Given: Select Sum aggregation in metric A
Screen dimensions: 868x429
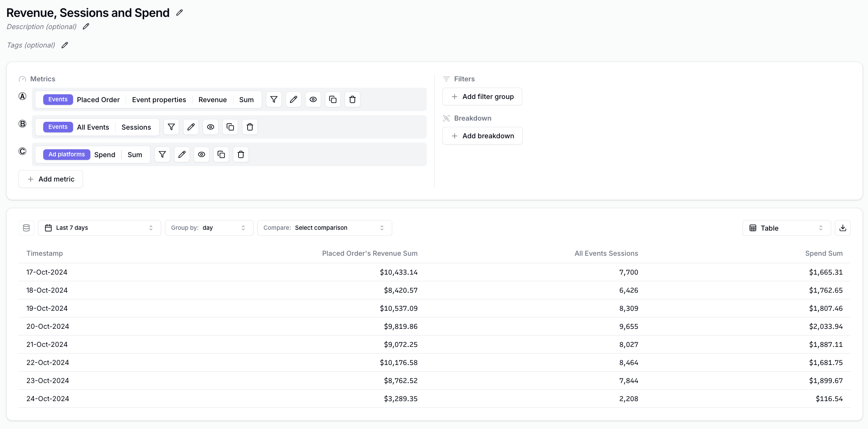Looking at the screenshot, I should pos(246,100).
